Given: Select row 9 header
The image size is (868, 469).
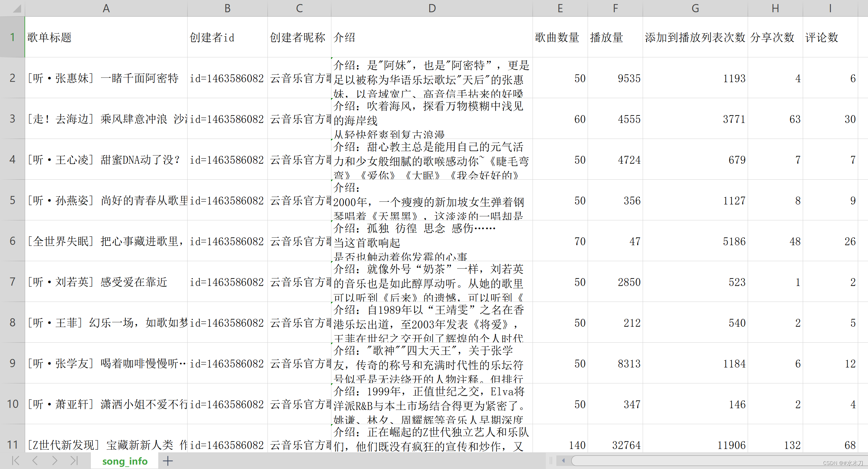Looking at the screenshot, I should (13, 363).
